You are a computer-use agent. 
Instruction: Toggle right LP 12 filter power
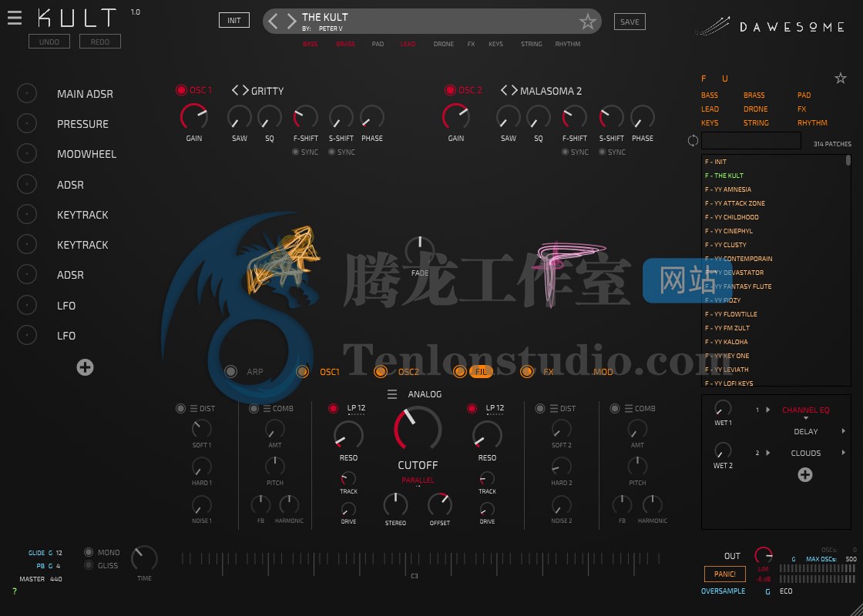472,409
